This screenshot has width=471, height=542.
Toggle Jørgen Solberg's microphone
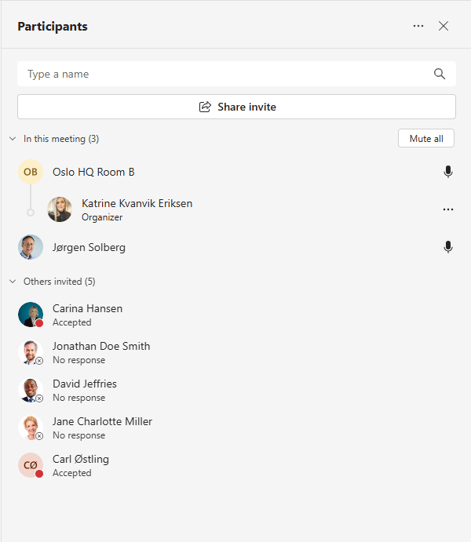448,247
